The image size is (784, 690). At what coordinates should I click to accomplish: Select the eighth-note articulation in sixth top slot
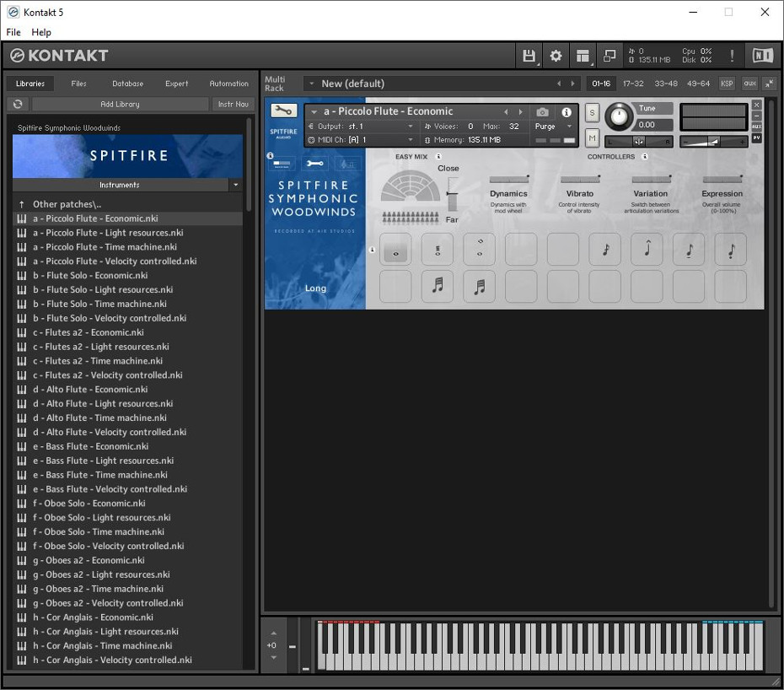[x=605, y=249]
